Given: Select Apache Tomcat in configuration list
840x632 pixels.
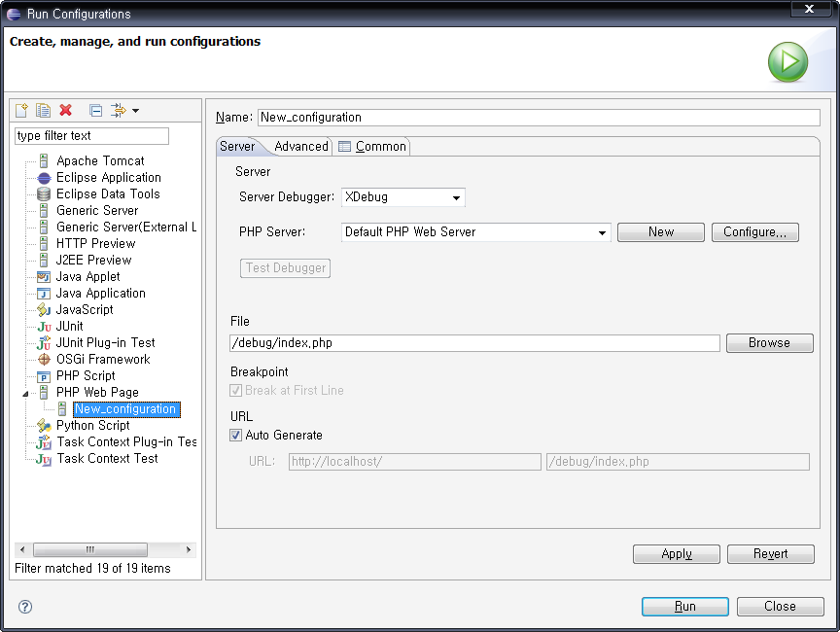Looking at the screenshot, I should coord(100,160).
